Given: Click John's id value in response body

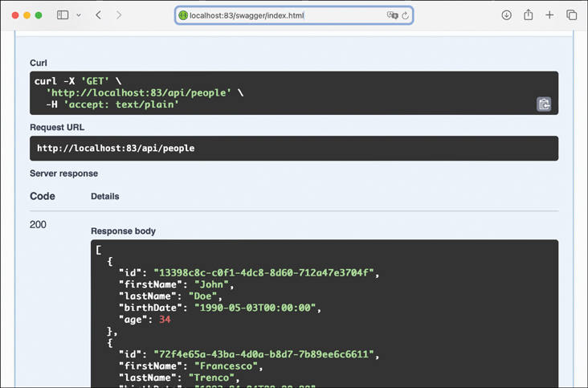Looking at the screenshot, I should 263,272.
